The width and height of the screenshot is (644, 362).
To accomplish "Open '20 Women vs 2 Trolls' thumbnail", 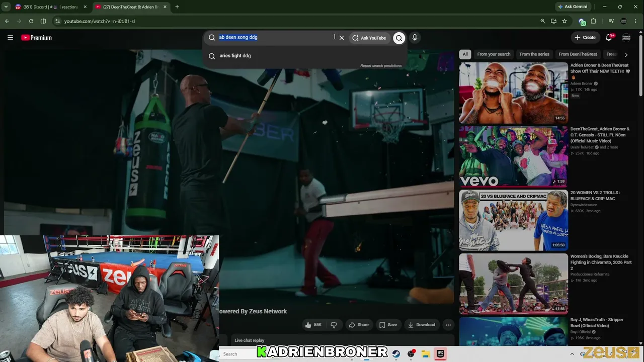I will 514,220.
